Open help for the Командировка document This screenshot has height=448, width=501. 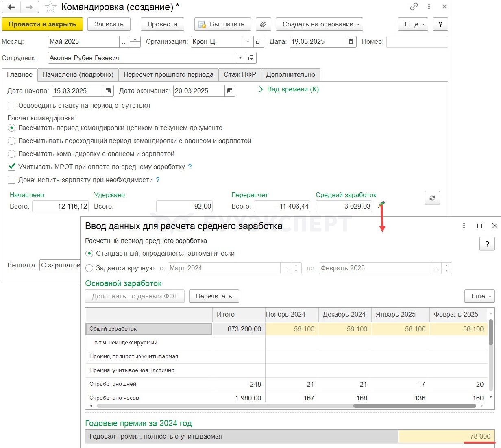(x=440, y=24)
